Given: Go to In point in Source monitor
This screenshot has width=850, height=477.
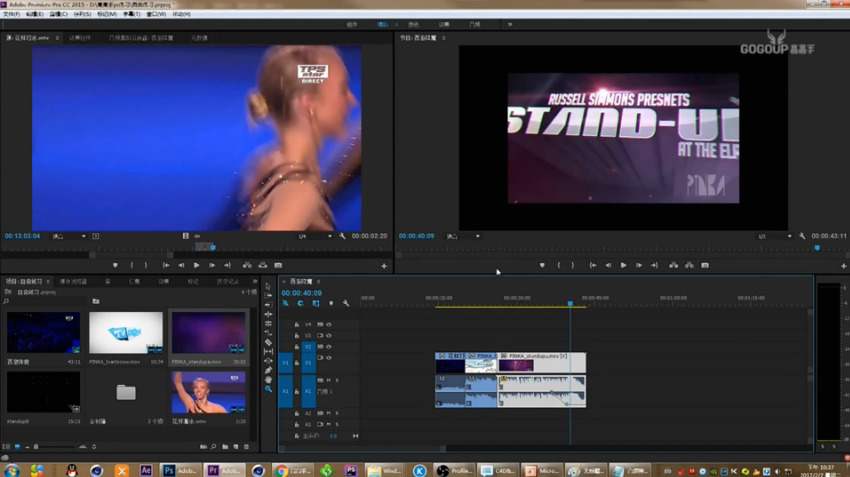Looking at the screenshot, I should coord(166,266).
